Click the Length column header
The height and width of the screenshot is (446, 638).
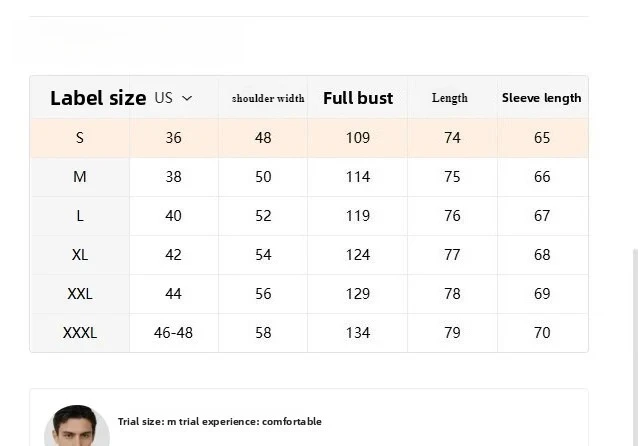point(450,98)
